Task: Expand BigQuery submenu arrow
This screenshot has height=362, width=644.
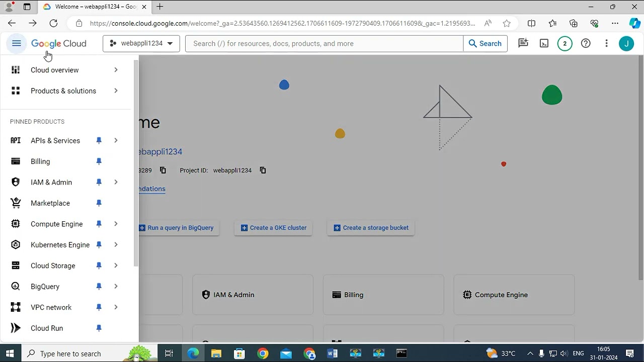Action: click(x=116, y=287)
